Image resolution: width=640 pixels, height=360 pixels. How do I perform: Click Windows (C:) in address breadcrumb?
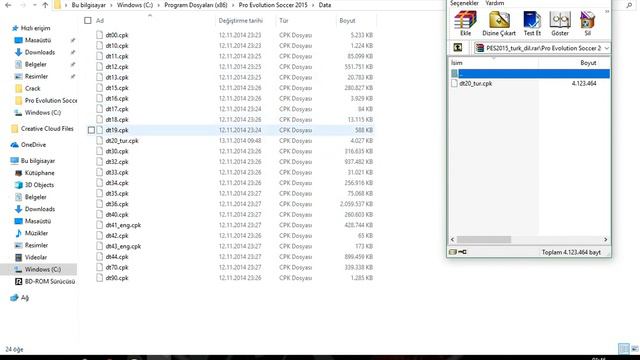click(135, 5)
